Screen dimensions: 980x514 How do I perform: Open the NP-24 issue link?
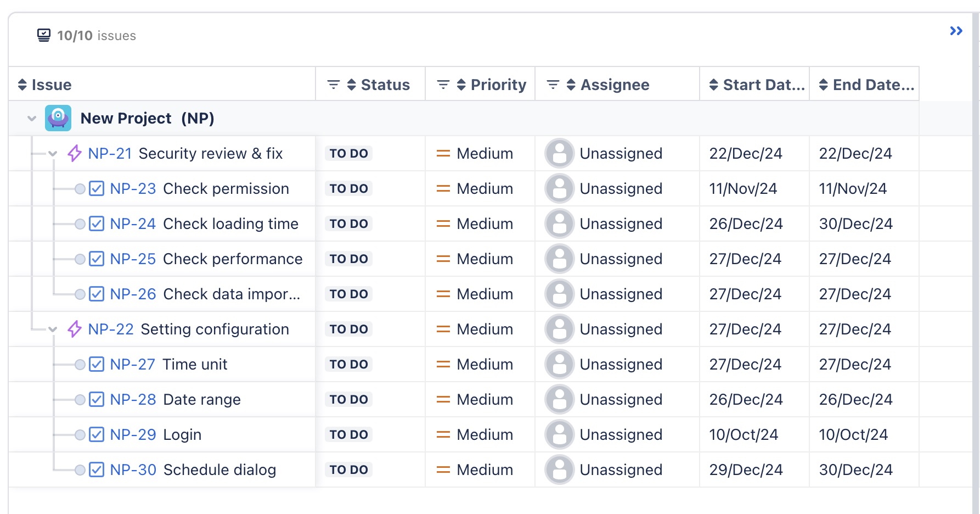[133, 224]
